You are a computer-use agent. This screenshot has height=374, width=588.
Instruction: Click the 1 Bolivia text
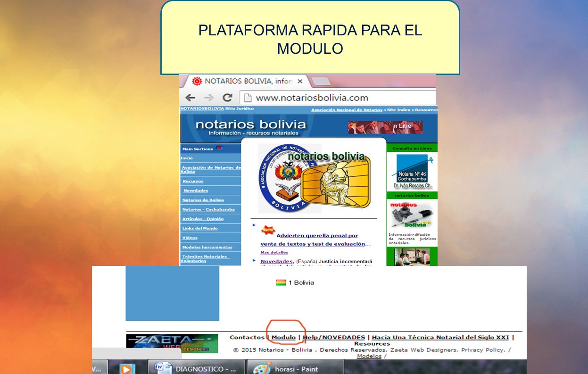(x=301, y=283)
